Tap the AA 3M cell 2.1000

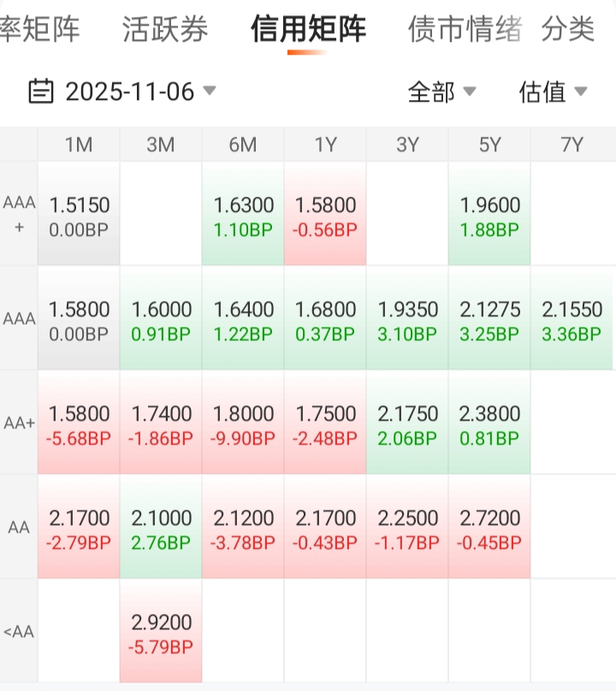coord(161,528)
